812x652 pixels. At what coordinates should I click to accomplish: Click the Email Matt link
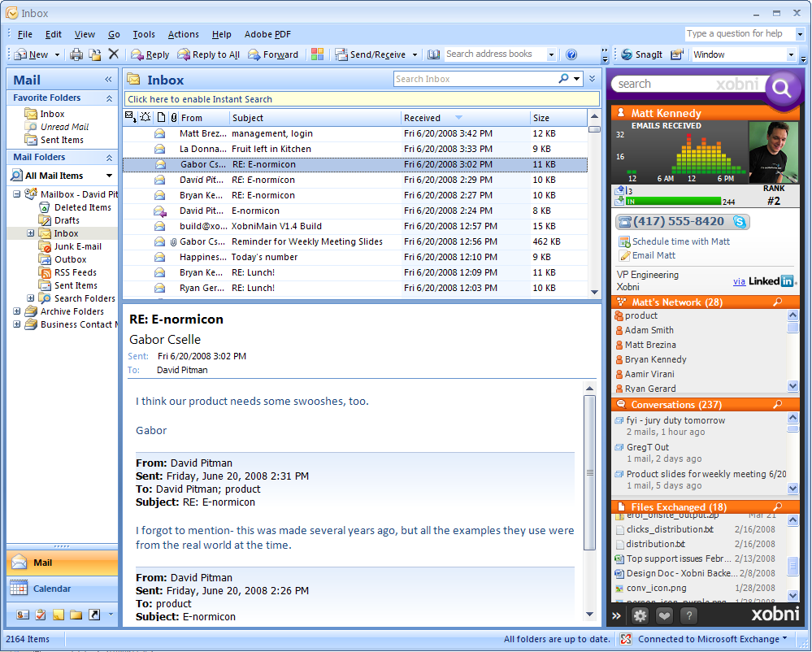[x=654, y=255]
